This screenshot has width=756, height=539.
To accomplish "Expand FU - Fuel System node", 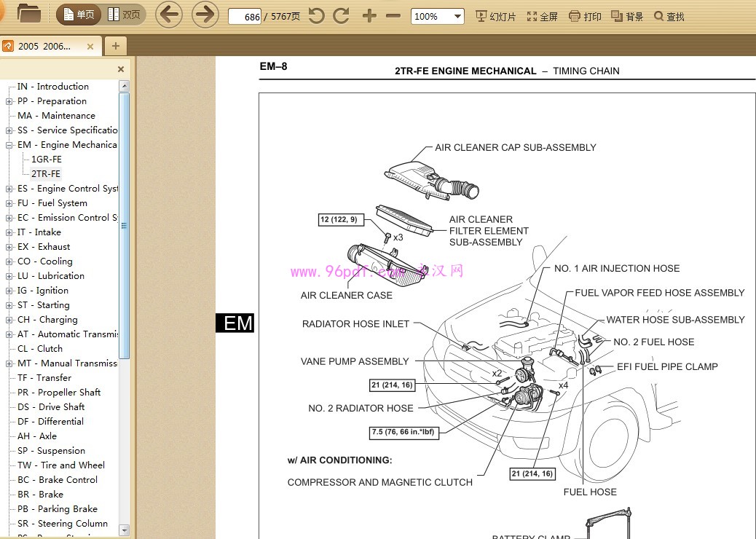I will click(9, 203).
